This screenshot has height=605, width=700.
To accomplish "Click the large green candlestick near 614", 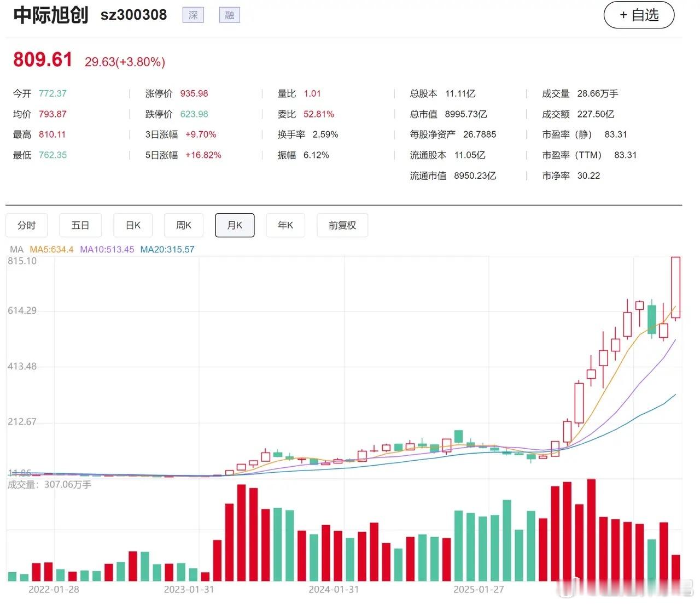I will pyautogui.click(x=652, y=319).
